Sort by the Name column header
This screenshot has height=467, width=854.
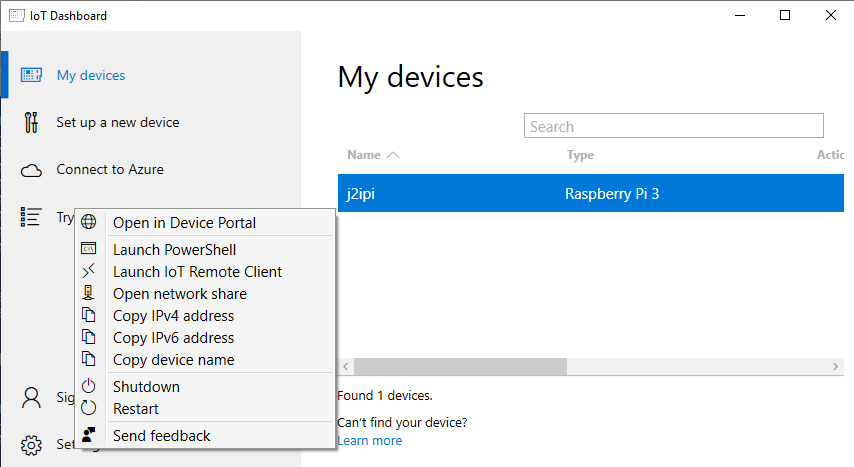click(x=364, y=155)
